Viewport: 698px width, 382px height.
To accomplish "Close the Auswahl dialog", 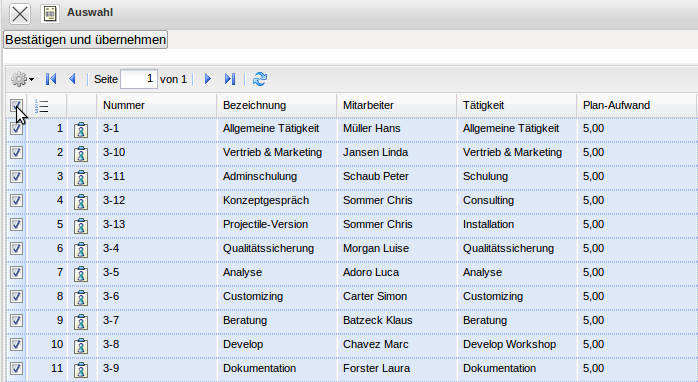I will [x=20, y=13].
